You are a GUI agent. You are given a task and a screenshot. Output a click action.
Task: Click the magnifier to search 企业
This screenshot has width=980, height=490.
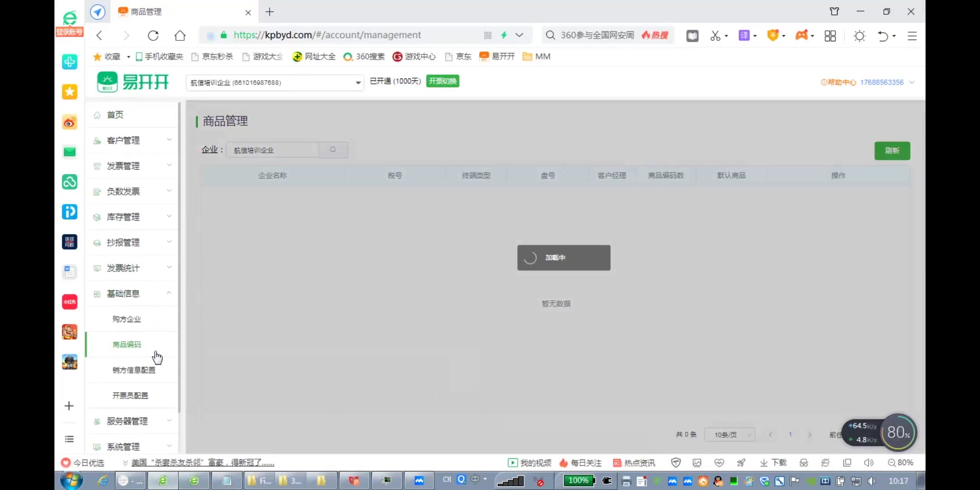pos(333,150)
